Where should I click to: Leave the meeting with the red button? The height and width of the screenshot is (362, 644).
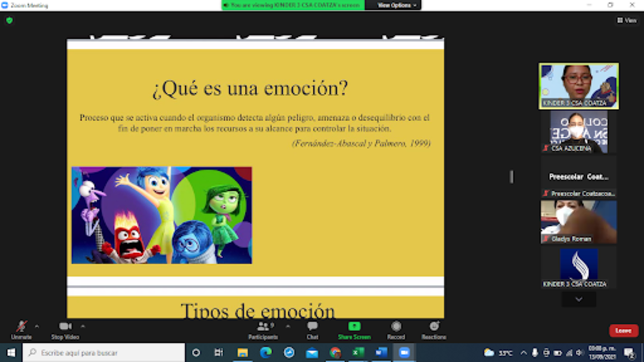624,330
